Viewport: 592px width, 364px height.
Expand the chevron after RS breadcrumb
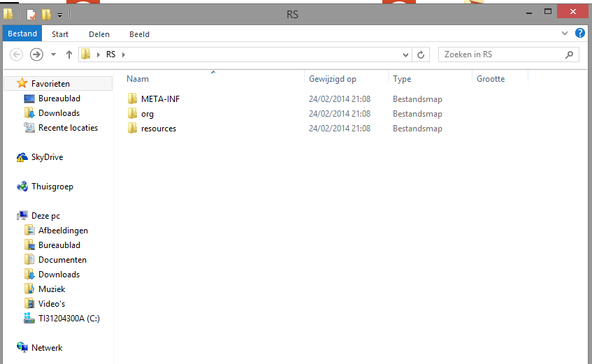pyautogui.click(x=124, y=54)
